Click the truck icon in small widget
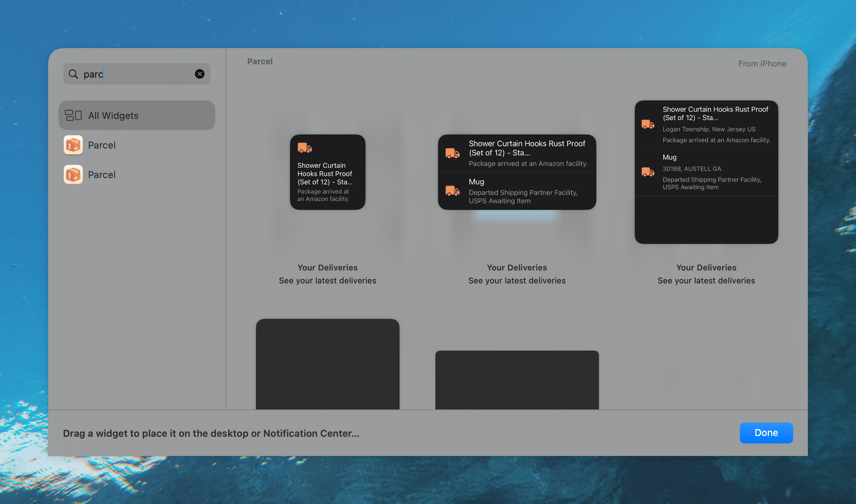856x504 pixels. 304,148
